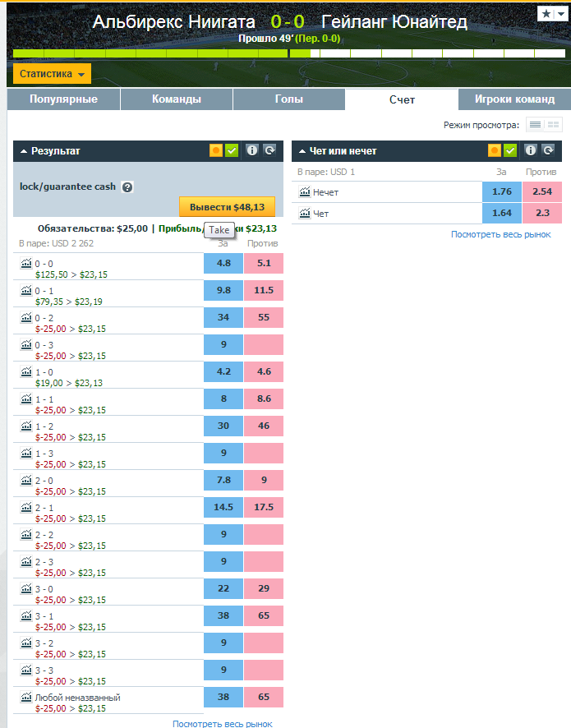Screen dimensions: 571x728
Task: Open chart icon for 0 - 0 score
Action: 26,263
